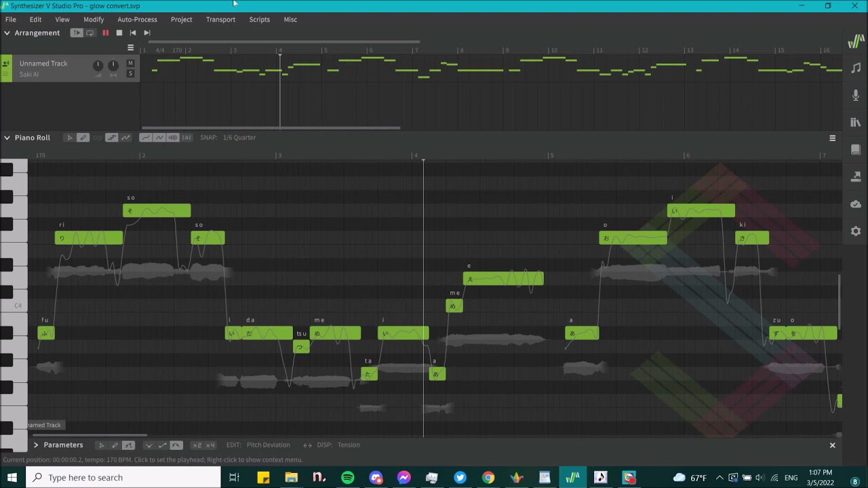
Task: Switch to note editing mode icon
Action: pyautogui.click(x=112, y=138)
